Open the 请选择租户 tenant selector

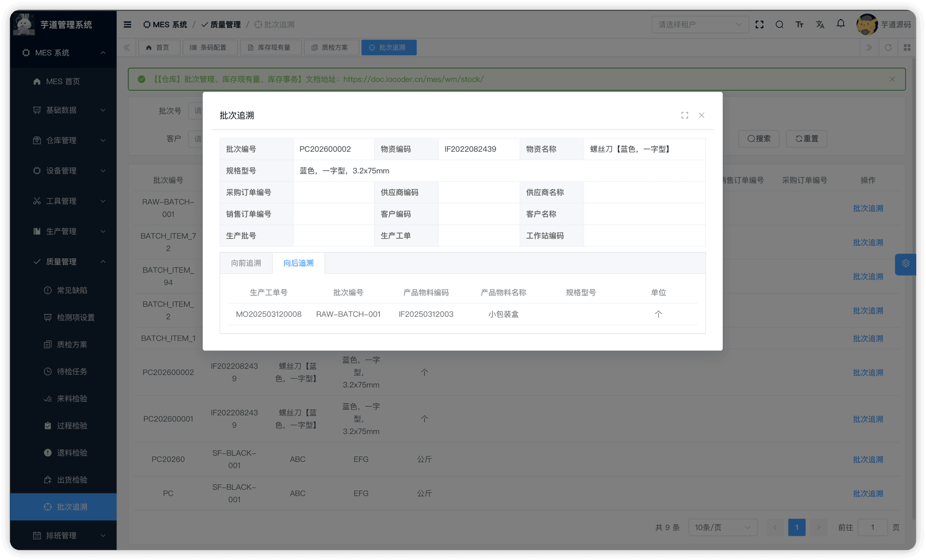pos(700,24)
